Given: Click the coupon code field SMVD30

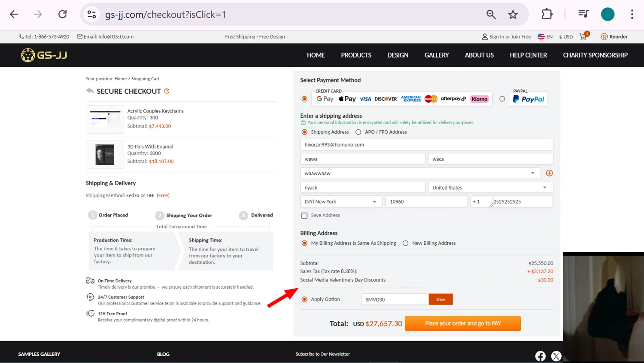Looking at the screenshot, I should tap(395, 299).
